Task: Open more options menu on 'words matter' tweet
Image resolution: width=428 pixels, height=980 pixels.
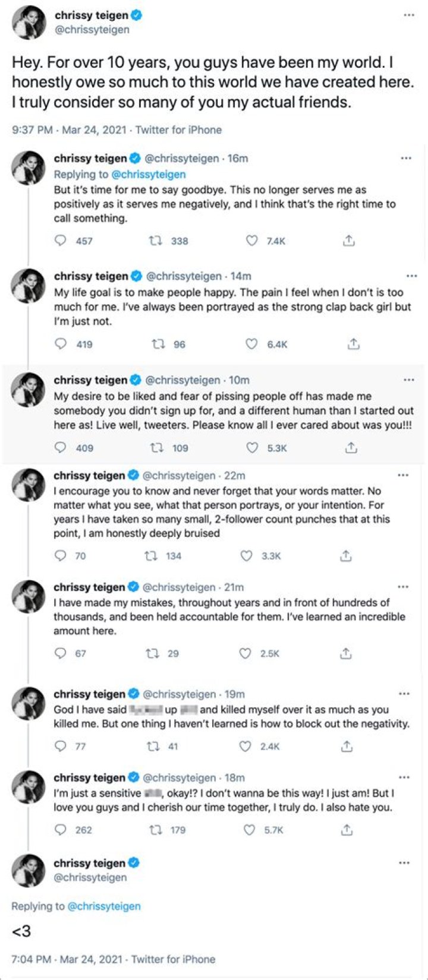Action: pos(404,475)
